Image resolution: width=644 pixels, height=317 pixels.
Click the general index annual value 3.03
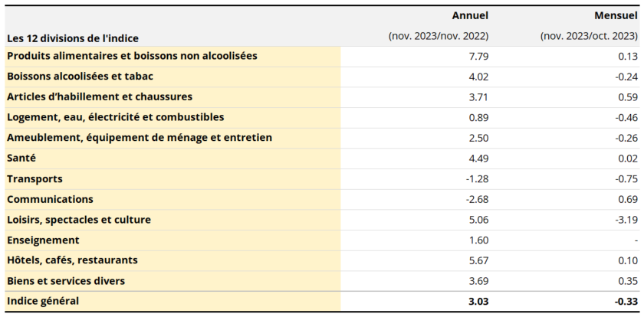(x=478, y=302)
